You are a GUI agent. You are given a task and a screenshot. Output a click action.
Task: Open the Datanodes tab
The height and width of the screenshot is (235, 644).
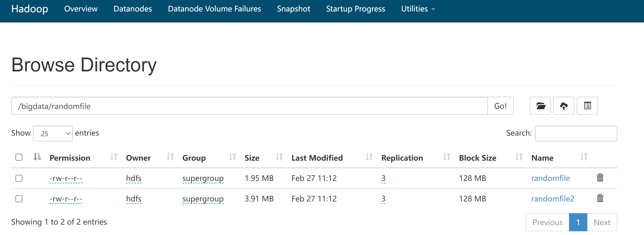click(133, 9)
